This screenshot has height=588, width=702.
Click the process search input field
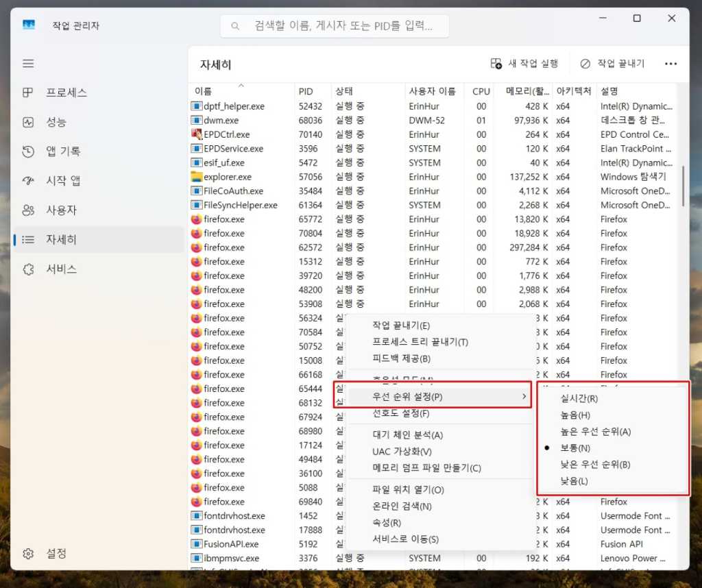[x=335, y=25]
